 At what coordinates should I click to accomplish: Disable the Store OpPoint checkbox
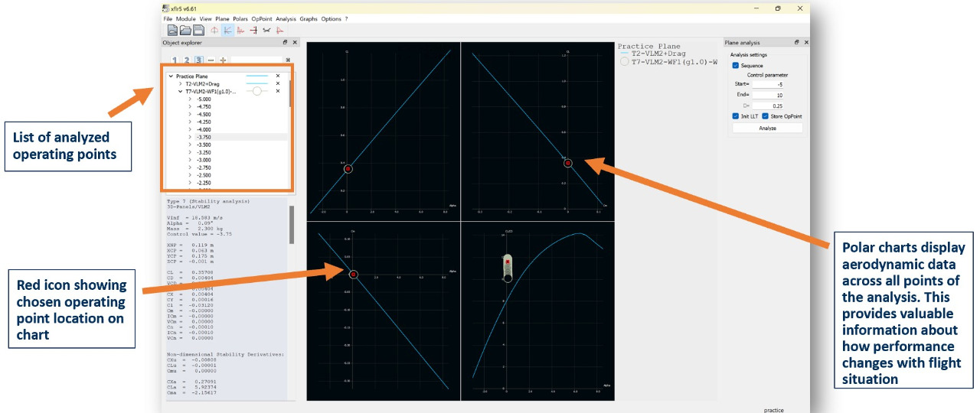pos(766,116)
